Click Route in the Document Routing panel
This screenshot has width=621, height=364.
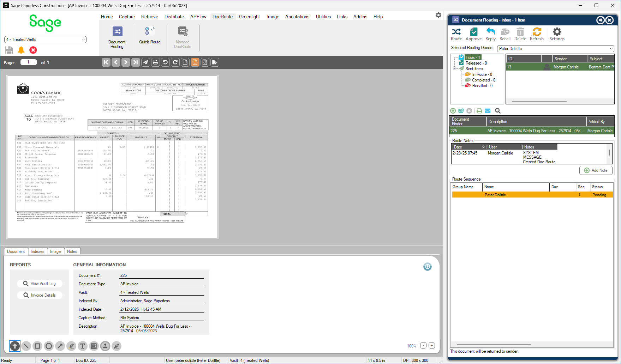pos(456,34)
